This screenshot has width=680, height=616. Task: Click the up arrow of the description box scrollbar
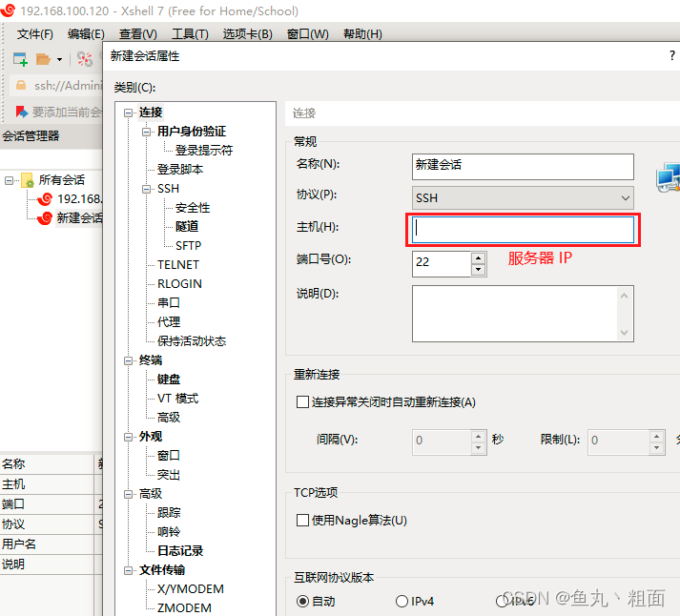coord(624,296)
